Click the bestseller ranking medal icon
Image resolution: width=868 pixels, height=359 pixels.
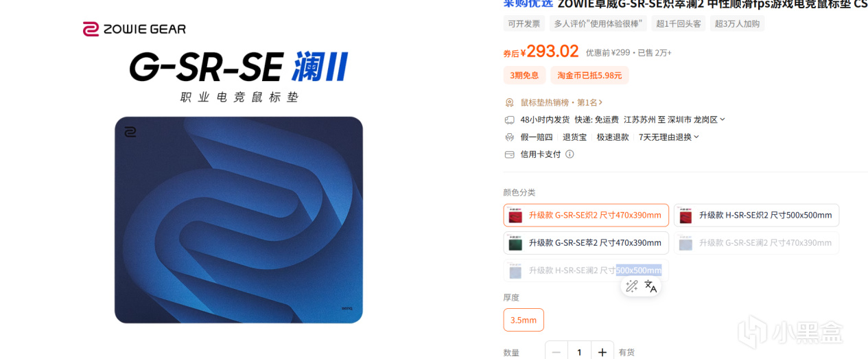click(509, 102)
